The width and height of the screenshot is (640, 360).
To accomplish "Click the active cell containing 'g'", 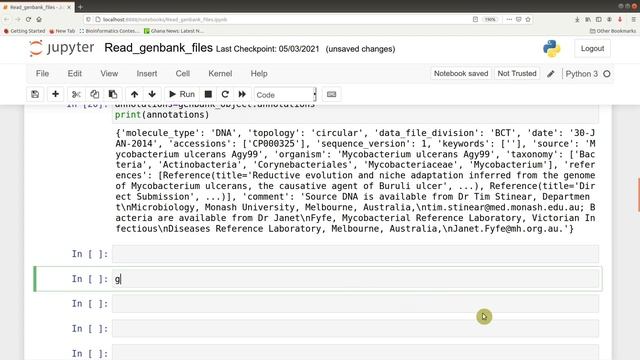I will (x=356, y=279).
